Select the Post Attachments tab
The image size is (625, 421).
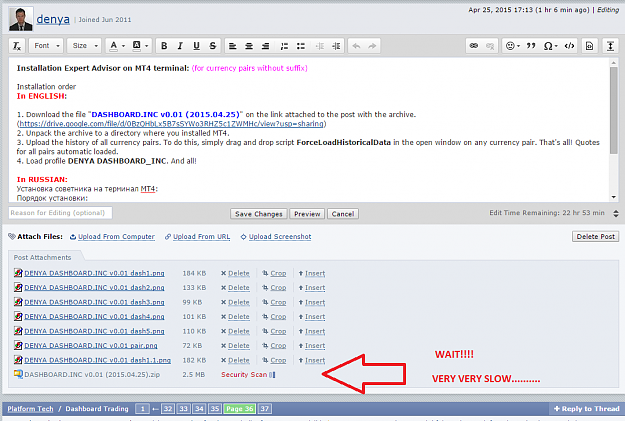(x=43, y=258)
